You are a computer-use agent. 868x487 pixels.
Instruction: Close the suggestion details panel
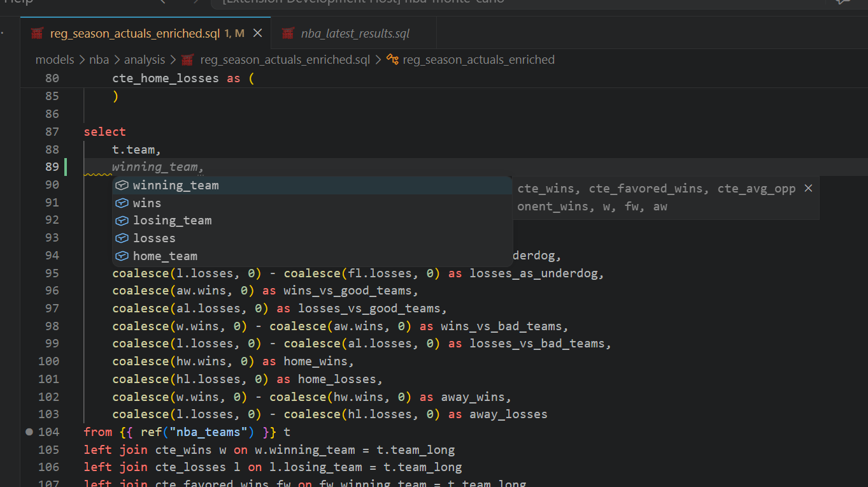coord(808,188)
